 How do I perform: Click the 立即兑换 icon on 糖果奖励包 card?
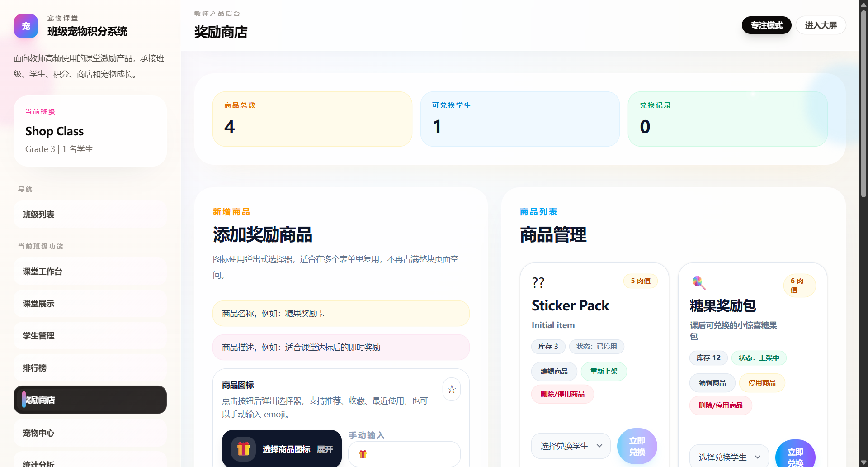click(796, 455)
